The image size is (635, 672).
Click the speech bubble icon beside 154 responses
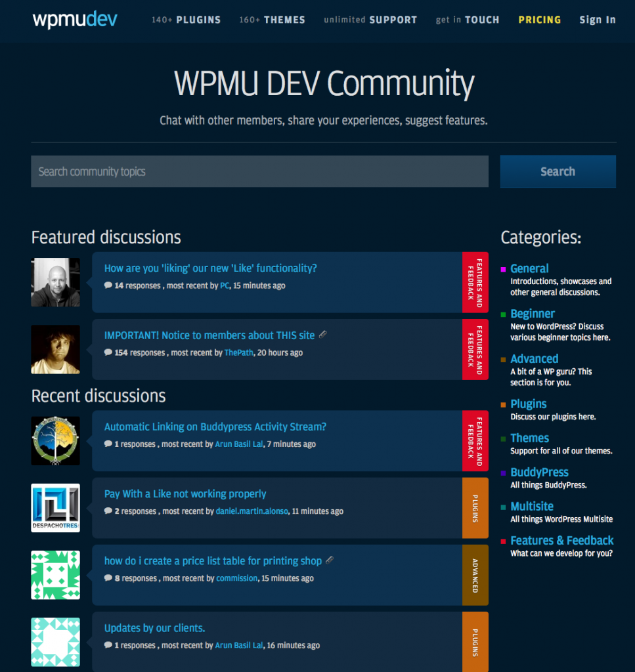[x=108, y=352]
